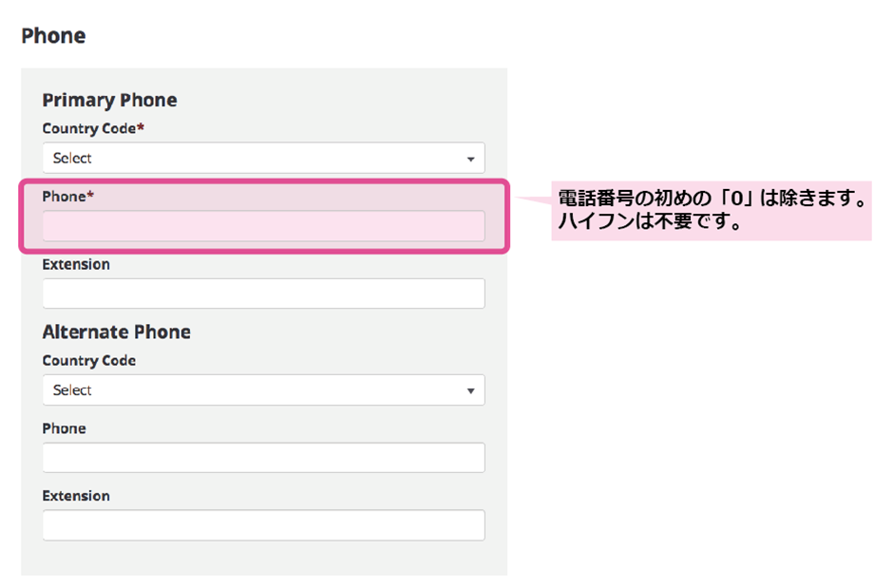Click the pink Japanese instruction callout

[711, 212]
